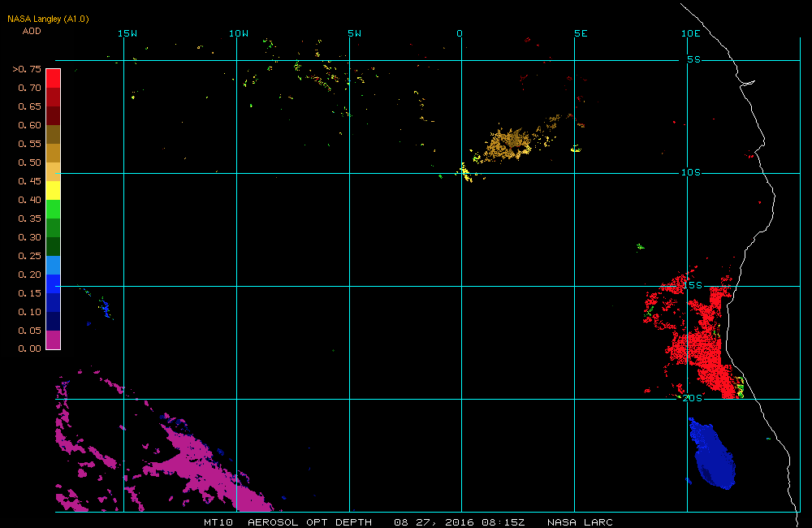Click 'AEROSOL OPT DEPTH' caption text
Image resolution: width=812 pixels, height=528 pixels.
click(309, 522)
